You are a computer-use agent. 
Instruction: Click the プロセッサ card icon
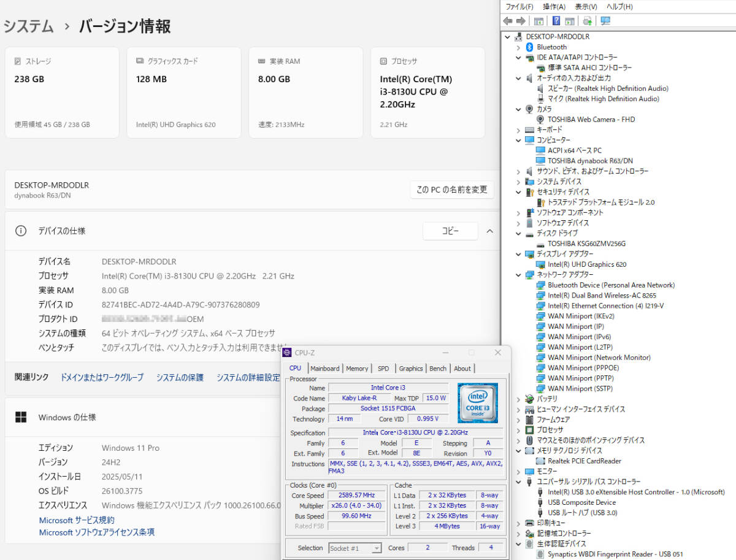click(x=383, y=61)
